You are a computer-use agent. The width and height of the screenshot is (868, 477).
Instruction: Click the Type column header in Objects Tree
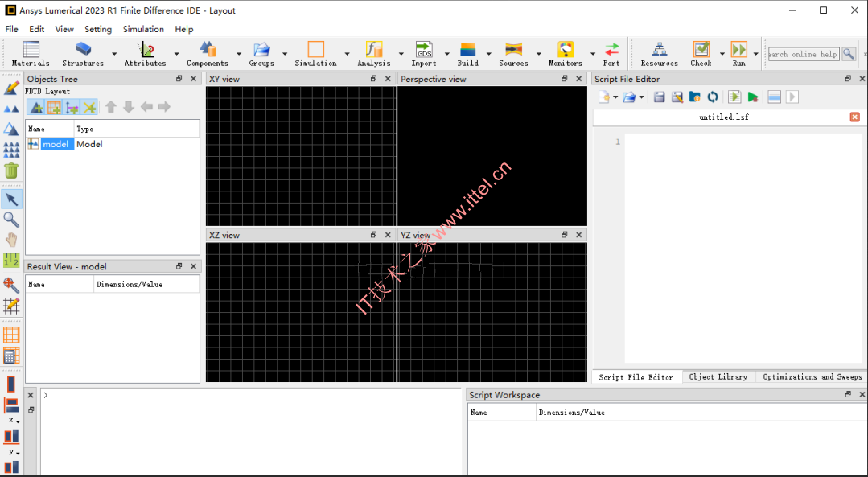click(137, 129)
